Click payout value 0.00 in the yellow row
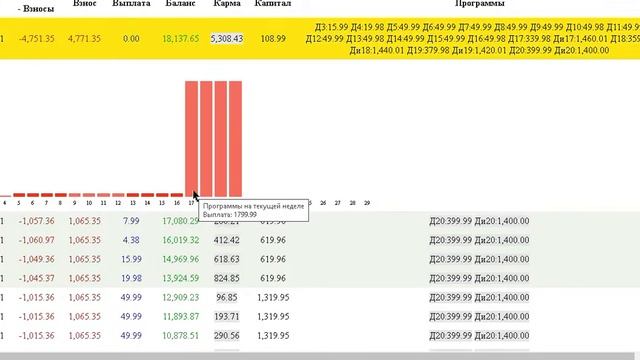This screenshot has width=640, height=360. coord(131,39)
